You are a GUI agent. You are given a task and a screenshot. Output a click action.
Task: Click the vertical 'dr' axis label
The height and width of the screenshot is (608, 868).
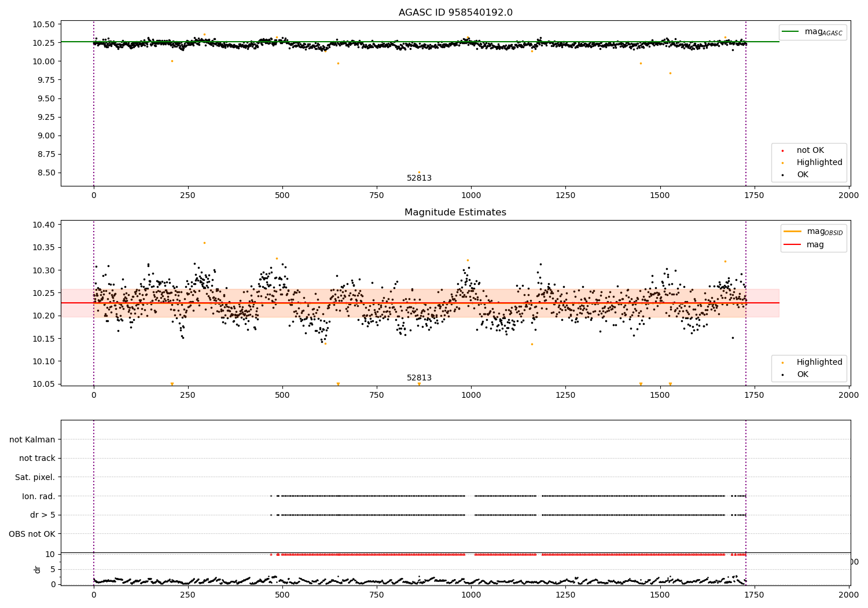point(38,569)
